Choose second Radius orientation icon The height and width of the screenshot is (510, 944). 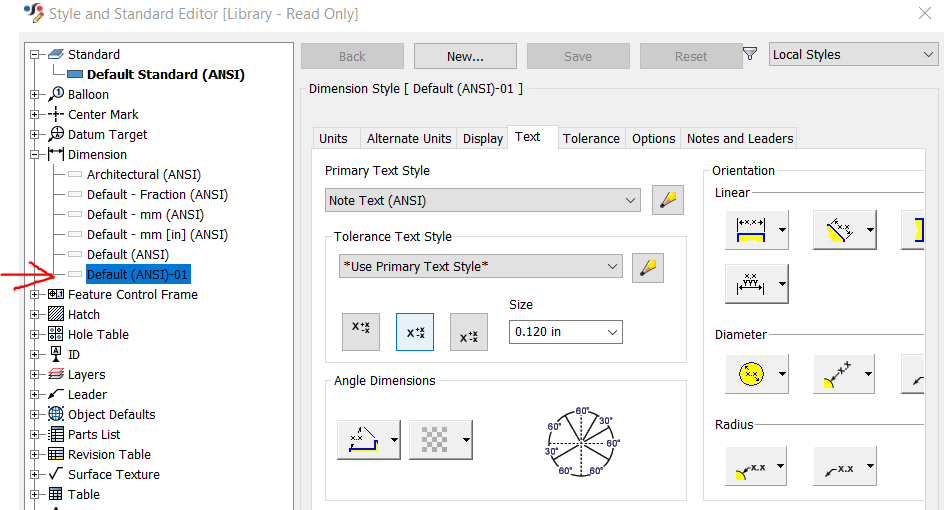[x=839, y=466]
